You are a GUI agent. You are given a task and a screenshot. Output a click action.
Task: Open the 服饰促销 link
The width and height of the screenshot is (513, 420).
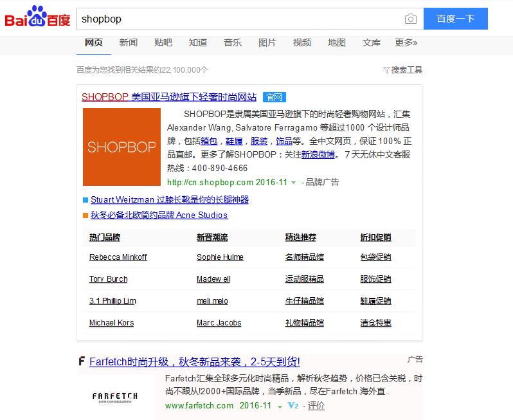(x=375, y=279)
